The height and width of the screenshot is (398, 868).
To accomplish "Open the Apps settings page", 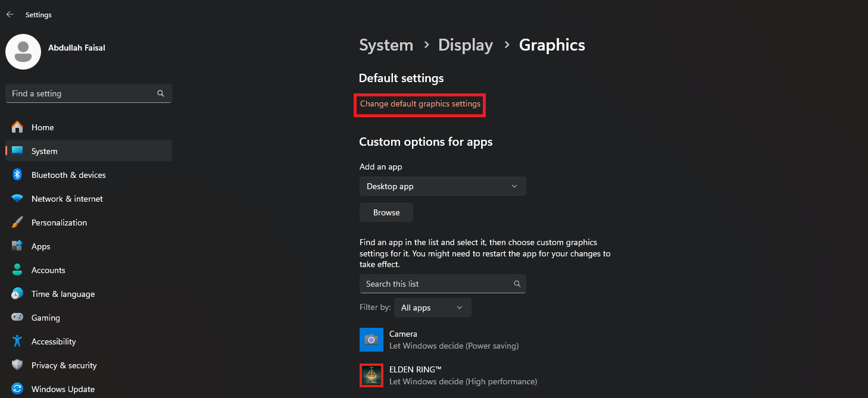I will click(x=40, y=246).
